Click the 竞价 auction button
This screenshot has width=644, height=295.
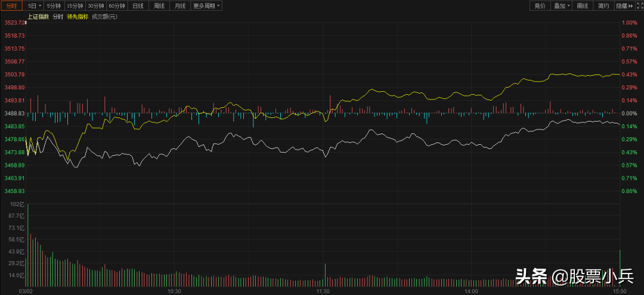(540, 5)
